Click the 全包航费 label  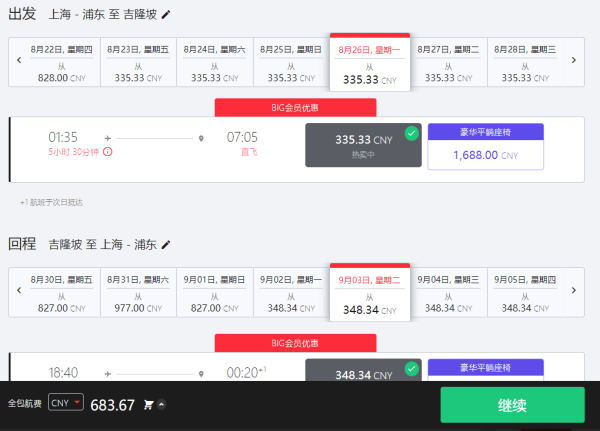pyautogui.click(x=24, y=403)
